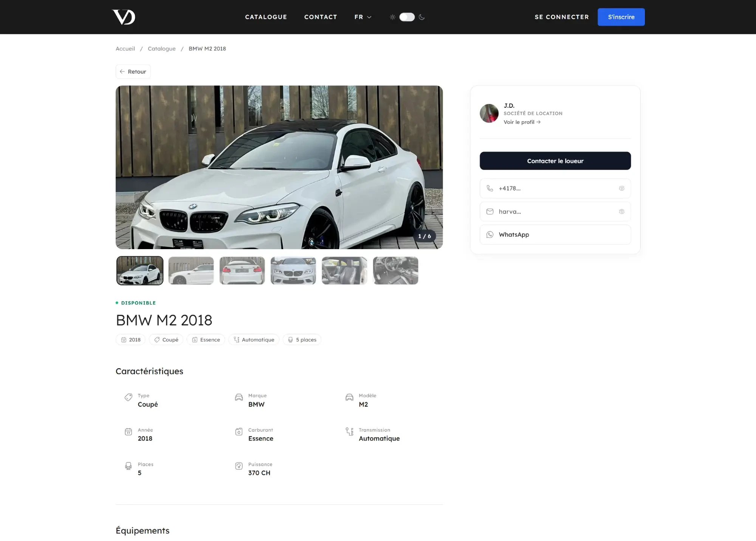Image resolution: width=756 pixels, height=541 pixels.
Task: Click the J.D. profile avatar
Action: click(x=489, y=113)
